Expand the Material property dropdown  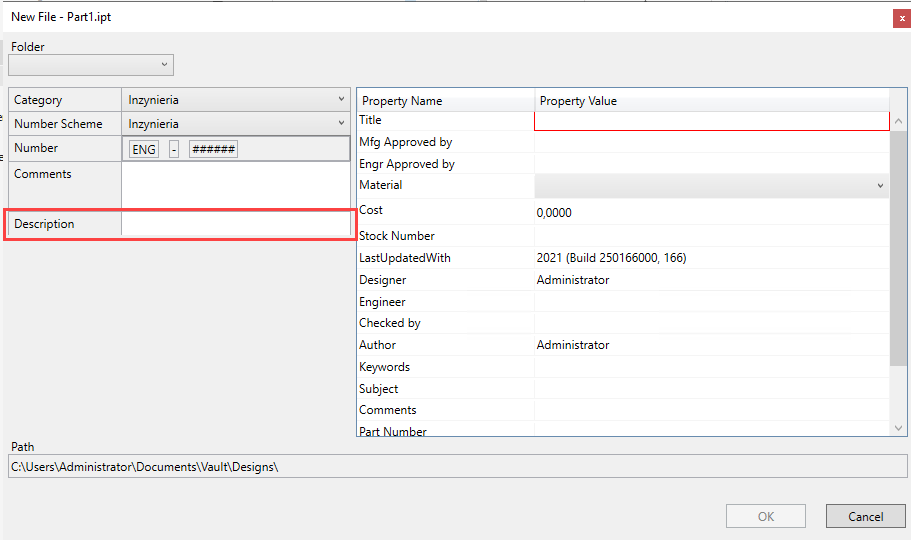(x=711, y=186)
